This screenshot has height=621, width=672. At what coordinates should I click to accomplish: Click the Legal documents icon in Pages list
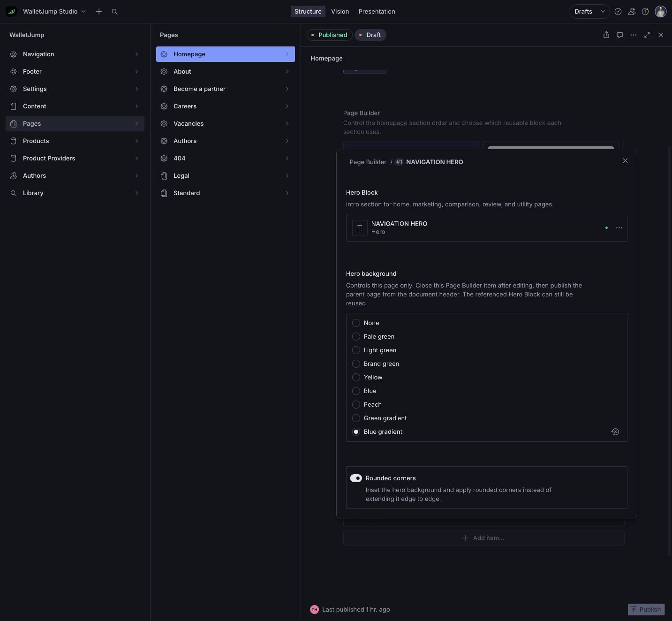[x=164, y=175]
